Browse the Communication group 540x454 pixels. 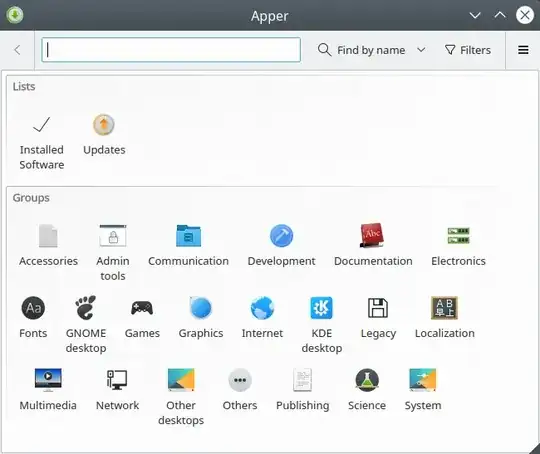coord(188,246)
